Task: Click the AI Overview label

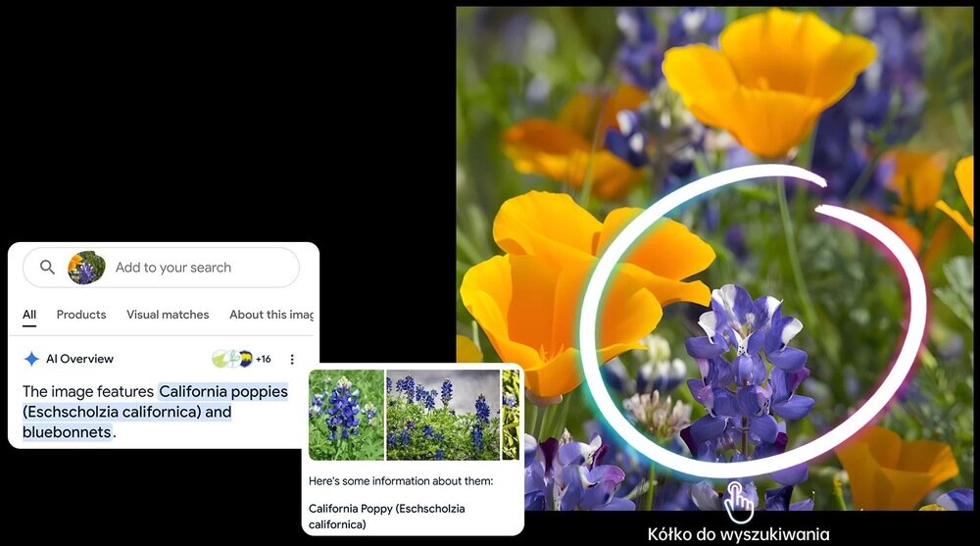Action: 79,359
